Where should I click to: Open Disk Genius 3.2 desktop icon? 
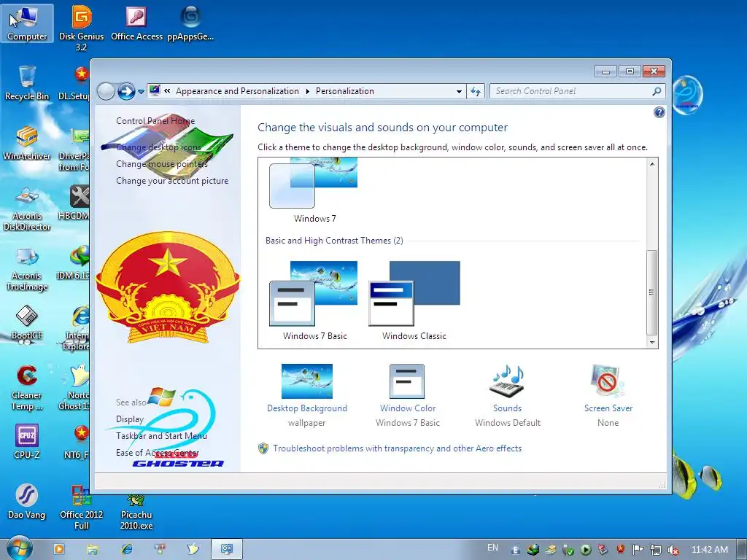click(81, 28)
